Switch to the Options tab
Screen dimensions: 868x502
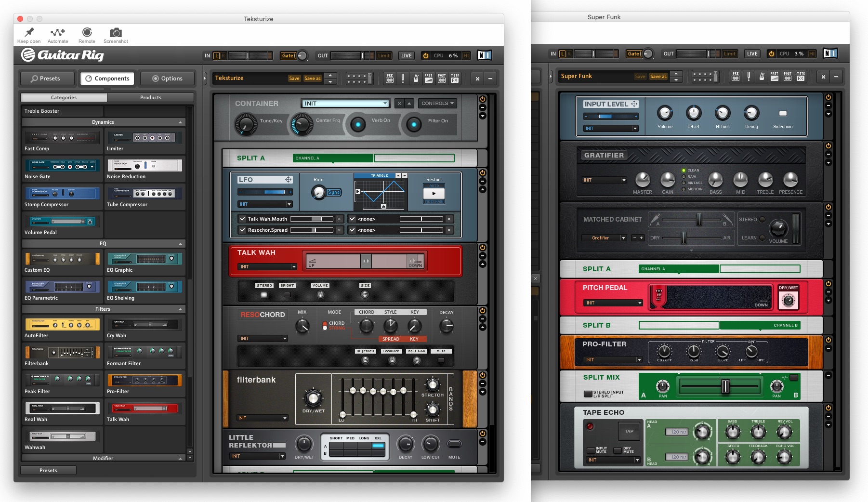[x=167, y=79]
